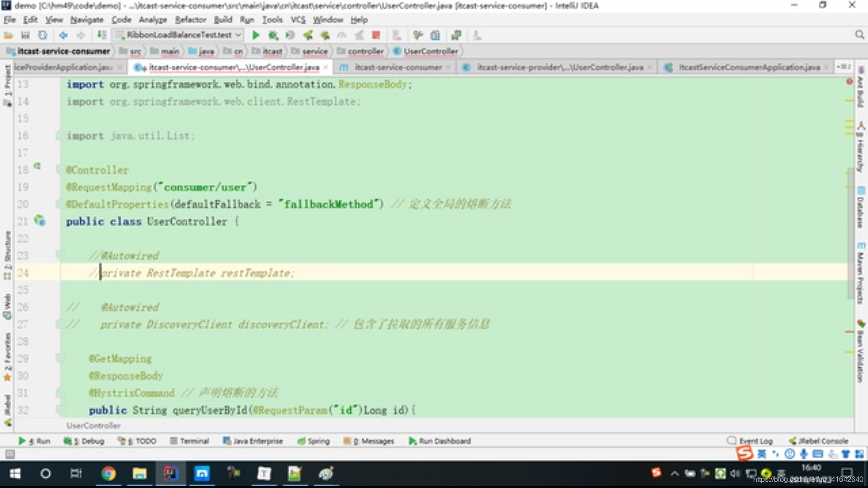Viewport: 868px width, 488px height.
Task: Run with coverage icon
Action: 290,35
